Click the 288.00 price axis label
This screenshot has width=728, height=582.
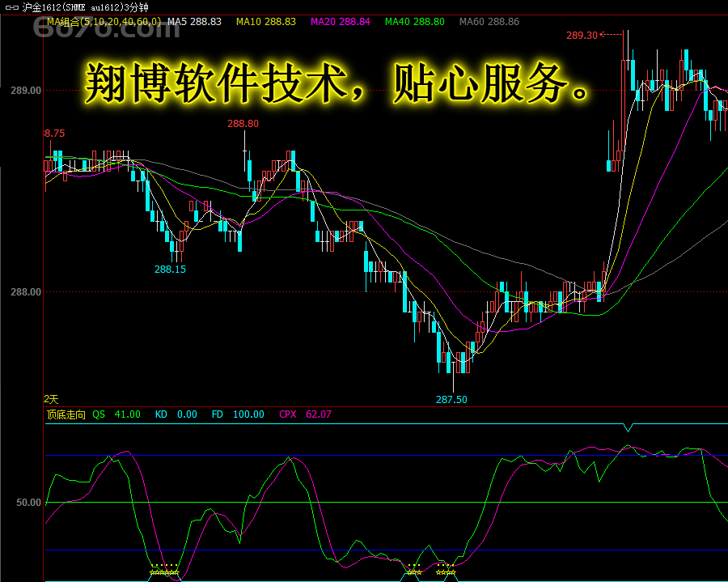26,292
